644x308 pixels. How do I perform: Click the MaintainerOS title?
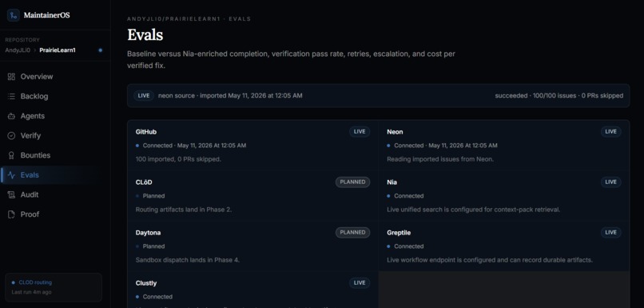click(47, 15)
